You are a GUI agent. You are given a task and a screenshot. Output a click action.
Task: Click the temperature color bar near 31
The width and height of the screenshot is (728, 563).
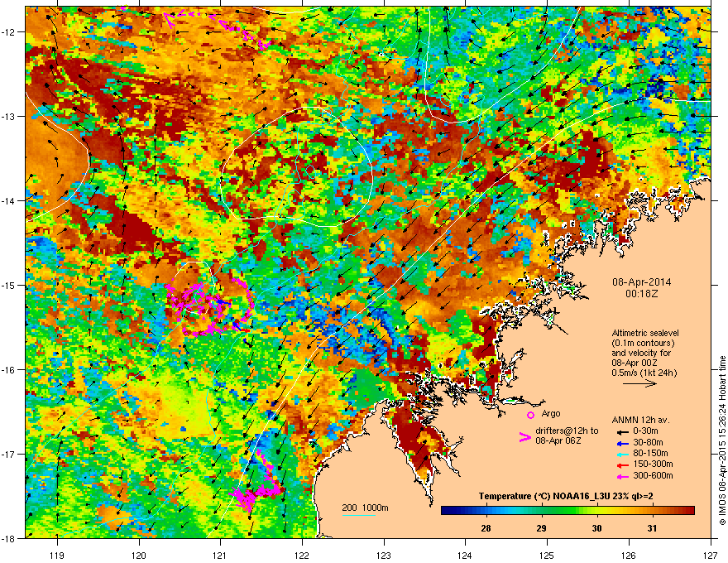pyautogui.click(x=653, y=511)
